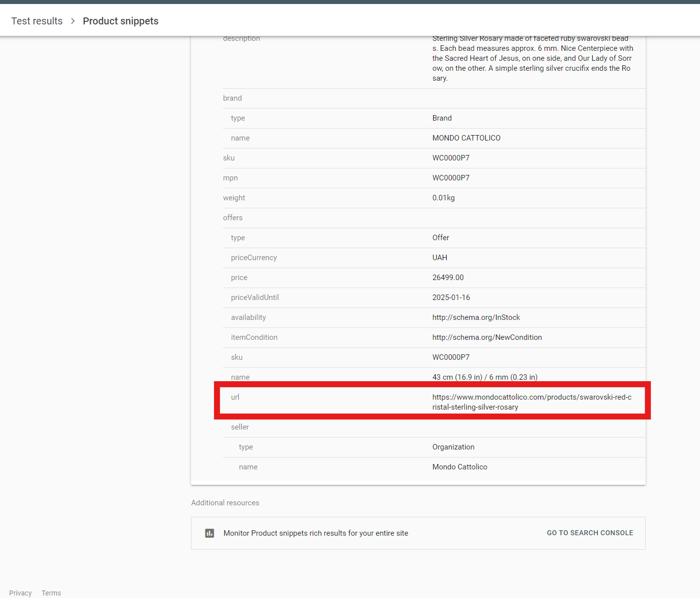Click the description property label
Screen dimensions: 700x598
241,39
